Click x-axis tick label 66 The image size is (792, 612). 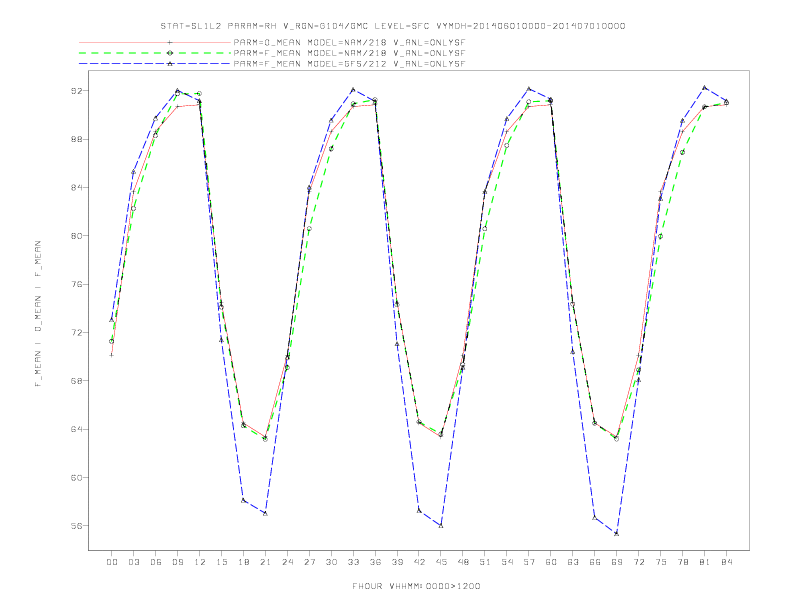click(x=595, y=562)
